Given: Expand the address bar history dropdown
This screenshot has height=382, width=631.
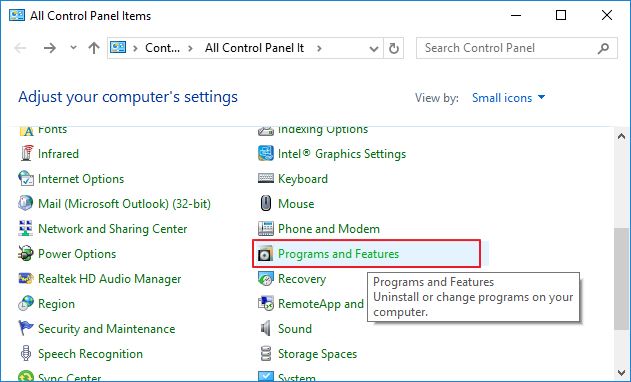Looking at the screenshot, I should [374, 49].
